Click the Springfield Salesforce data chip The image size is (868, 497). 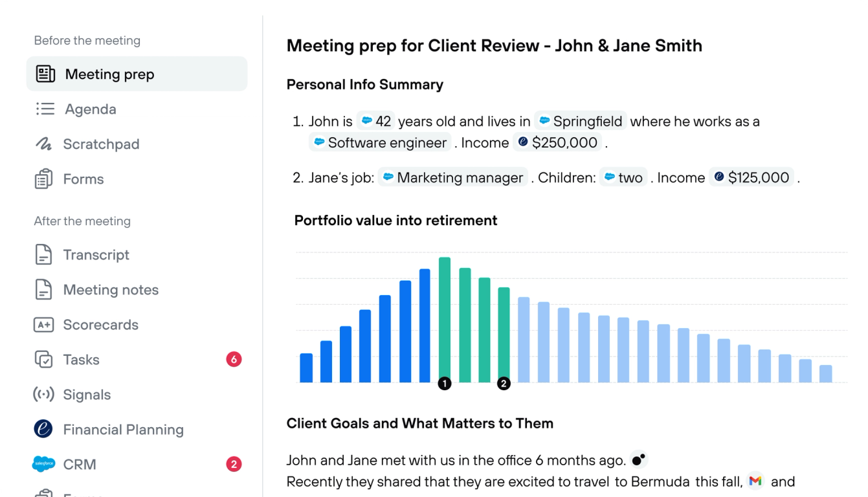tap(581, 121)
